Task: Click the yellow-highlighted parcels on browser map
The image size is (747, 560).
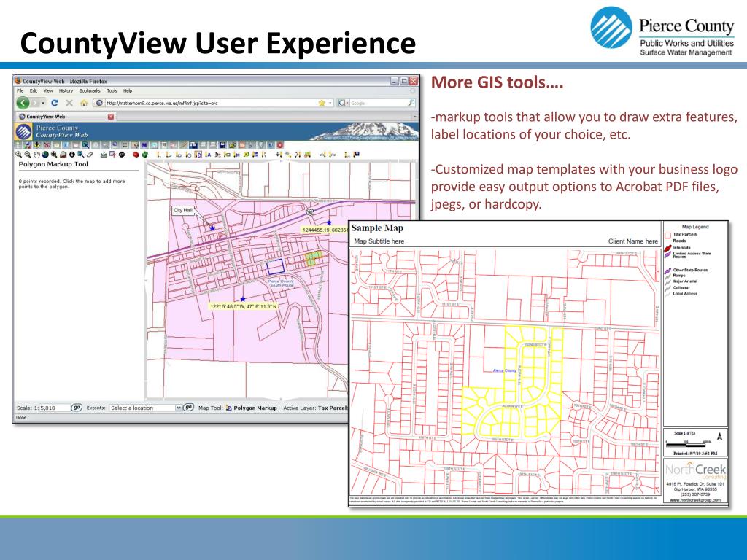Action: [314, 259]
